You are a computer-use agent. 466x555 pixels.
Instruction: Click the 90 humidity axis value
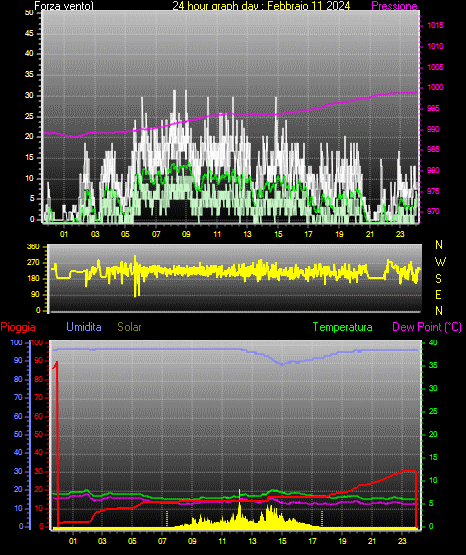coord(18,360)
